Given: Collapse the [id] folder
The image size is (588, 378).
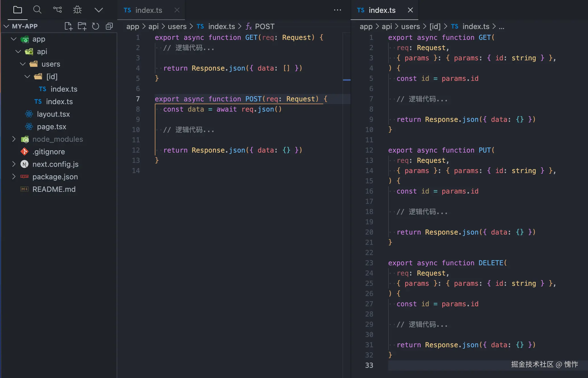Looking at the screenshot, I should 27,77.
